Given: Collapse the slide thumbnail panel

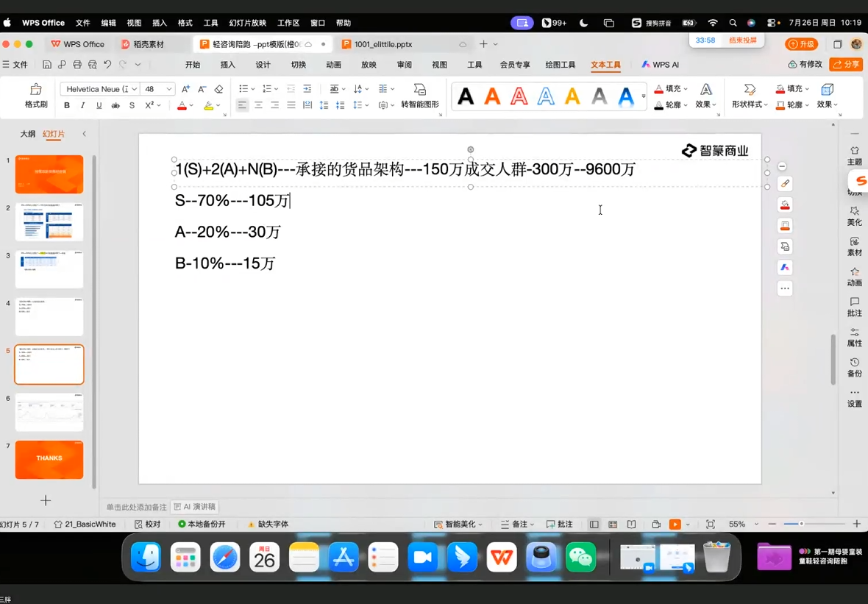Looking at the screenshot, I should 84,134.
